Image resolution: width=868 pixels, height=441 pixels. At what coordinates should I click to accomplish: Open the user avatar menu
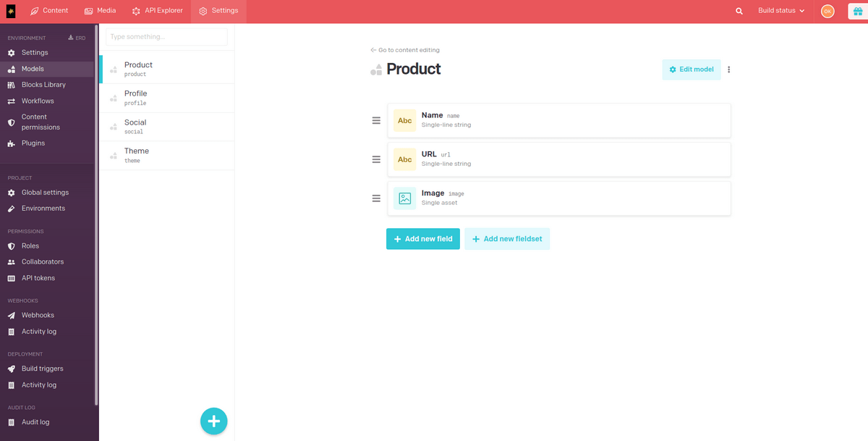pos(827,11)
